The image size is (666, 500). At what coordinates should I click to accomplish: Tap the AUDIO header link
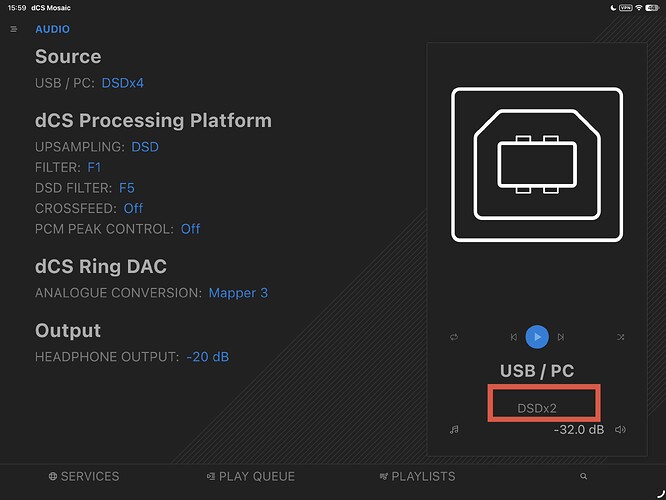click(53, 29)
